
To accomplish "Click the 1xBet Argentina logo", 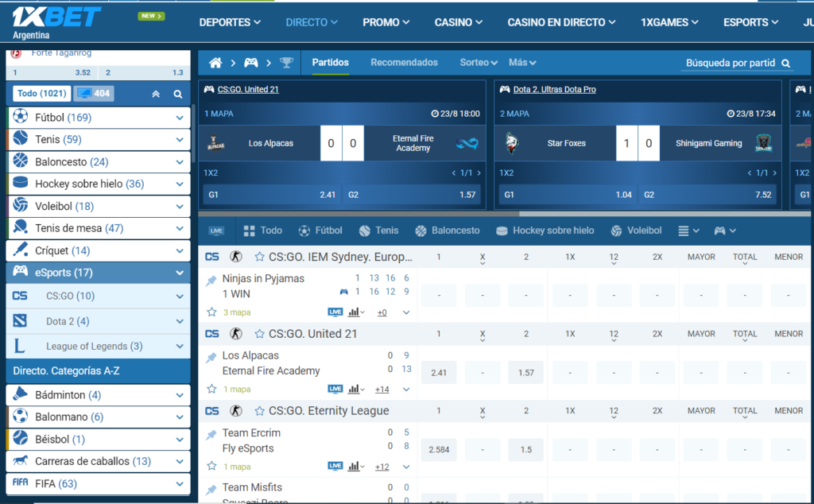I will [x=56, y=22].
